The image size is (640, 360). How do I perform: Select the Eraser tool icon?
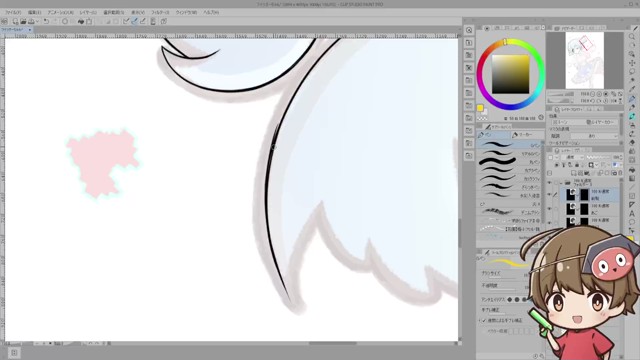(x=632, y=143)
